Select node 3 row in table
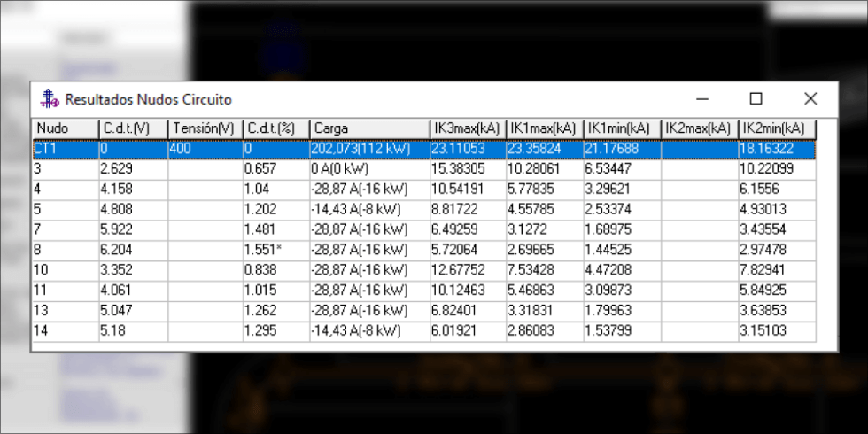 coord(65,168)
